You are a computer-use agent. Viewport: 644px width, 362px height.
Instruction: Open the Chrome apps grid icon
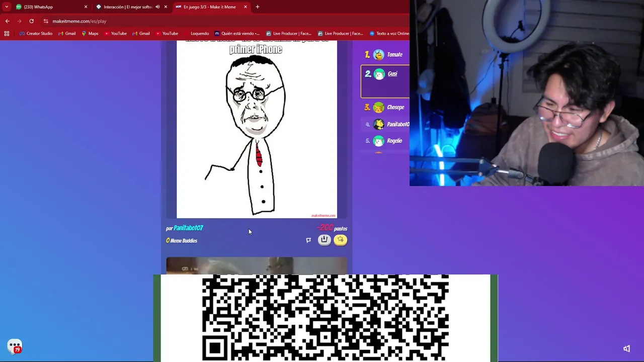click(x=7, y=34)
